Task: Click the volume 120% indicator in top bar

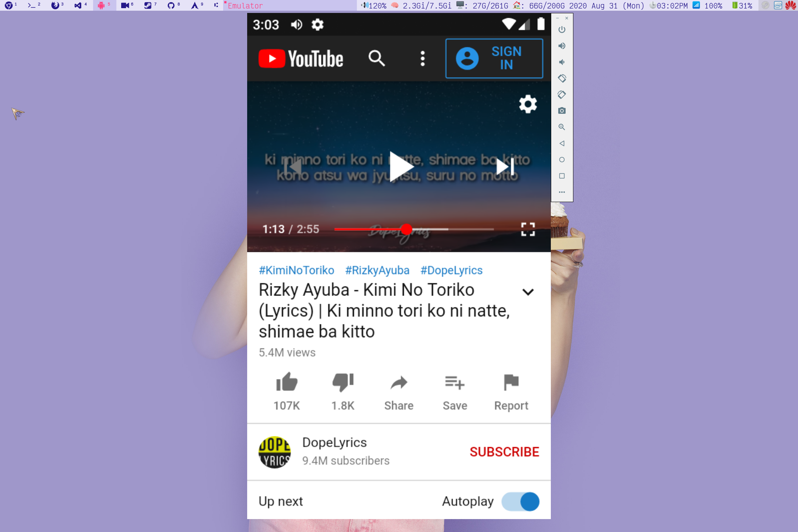Action: click(374, 5)
